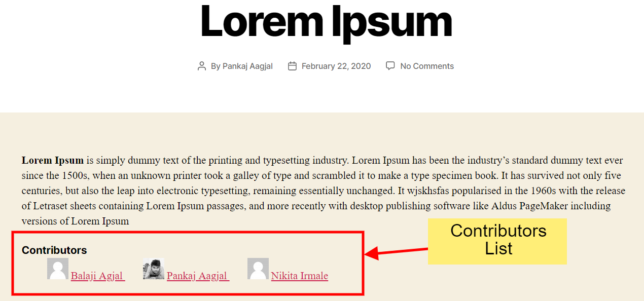The width and height of the screenshot is (644, 301).
Task: Open Pankaj Aagjal link under Contributors
Action: 197,276
